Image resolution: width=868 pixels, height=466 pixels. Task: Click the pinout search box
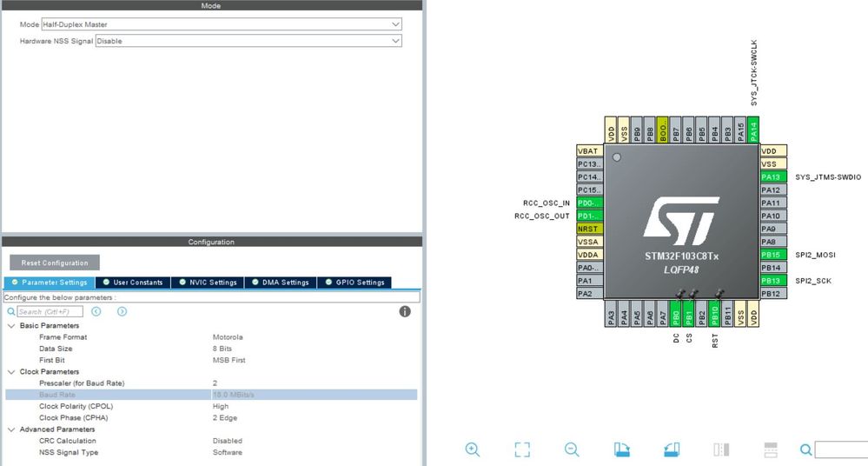pos(841,449)
